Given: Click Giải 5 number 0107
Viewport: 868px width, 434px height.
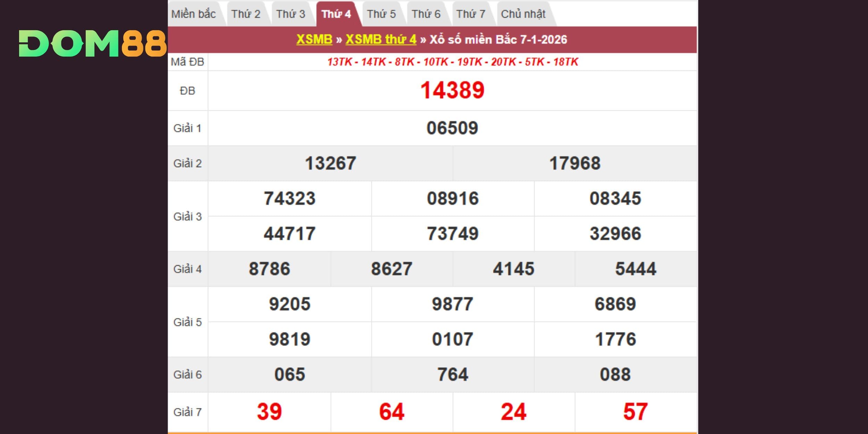Looking at the screenshot, I should click(x=452, y=339).
